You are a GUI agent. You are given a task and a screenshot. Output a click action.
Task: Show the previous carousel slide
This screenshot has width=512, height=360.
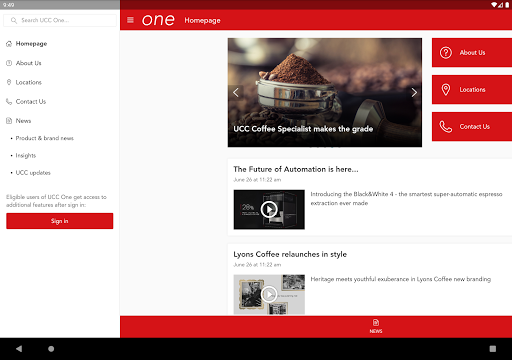pyautogui.click(x=236, y=92)
